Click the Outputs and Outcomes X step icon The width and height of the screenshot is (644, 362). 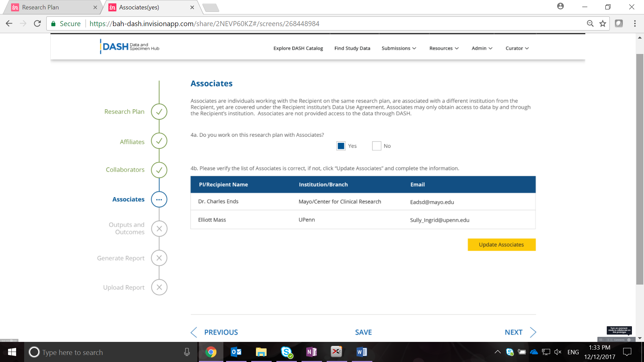[x=159, y=229]
